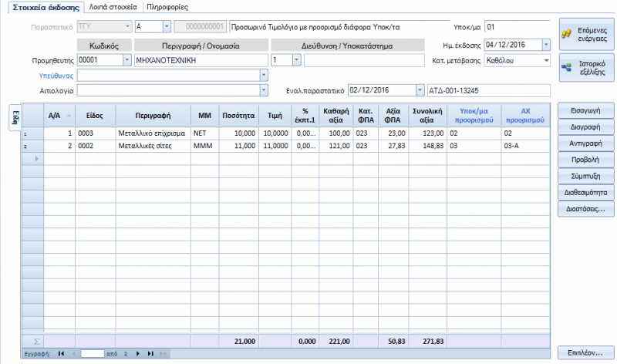The width and height of the screenshot is (617, 364).
Task: Click the Σύμπτυξη button
Action: point(585,177)
